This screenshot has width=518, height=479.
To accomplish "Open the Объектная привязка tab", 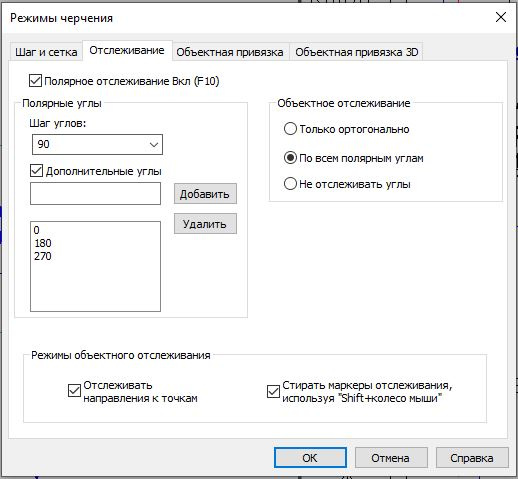I will pyautogui.click(x=230, y=52).
